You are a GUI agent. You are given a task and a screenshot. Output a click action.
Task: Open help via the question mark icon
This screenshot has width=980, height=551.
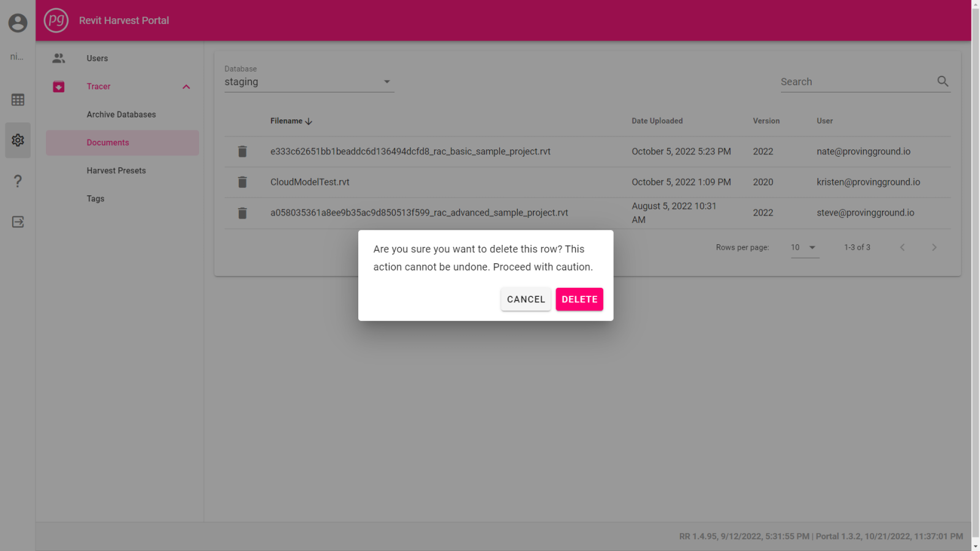(17, 181)
